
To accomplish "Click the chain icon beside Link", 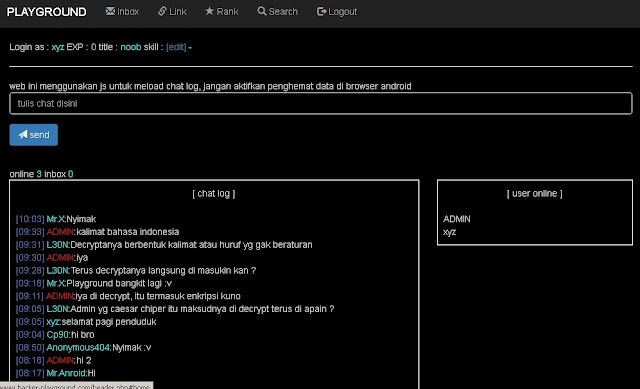I will coord(162,11).
